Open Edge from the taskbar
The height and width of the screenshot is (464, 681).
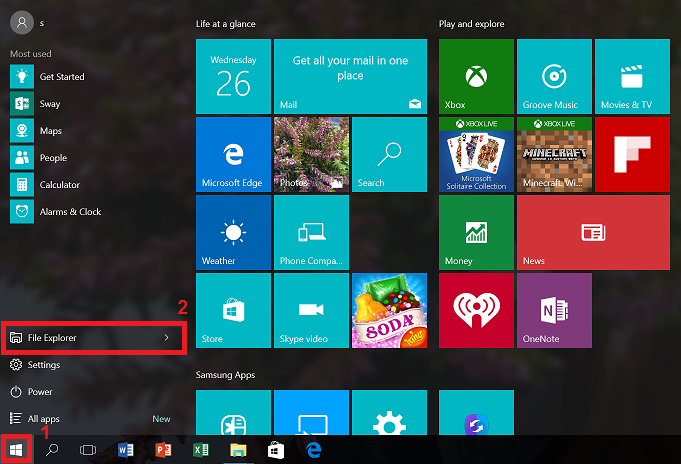[x=314, y=450]
